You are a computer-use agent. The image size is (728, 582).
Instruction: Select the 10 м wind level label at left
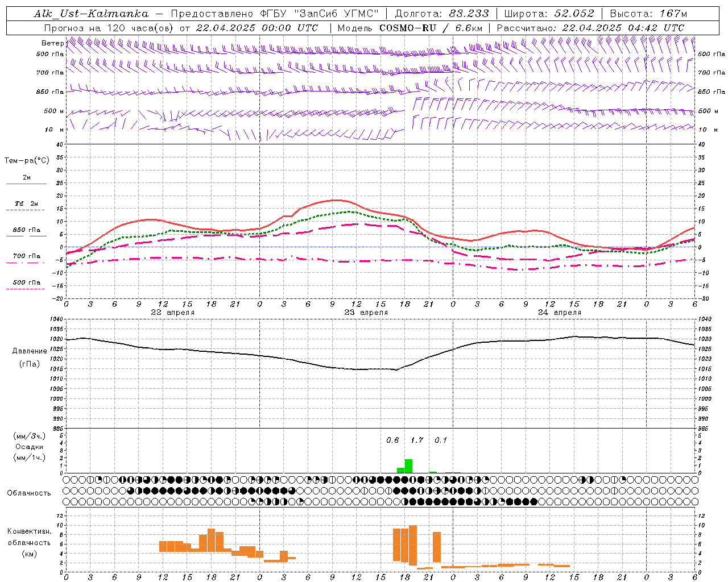click(x=55, y=130)
